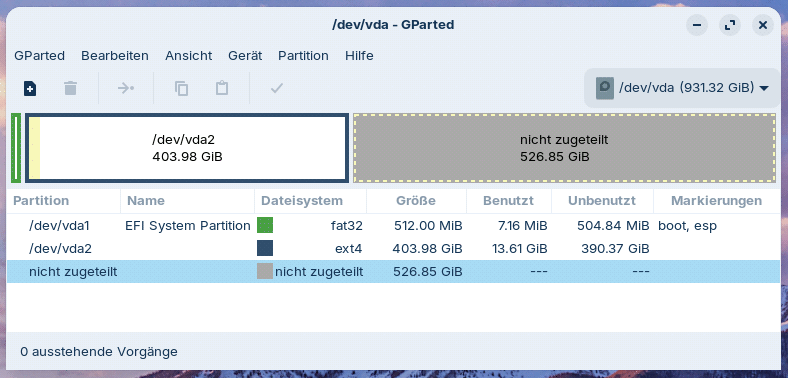
Task: Click the 512.00 MiB size value
Action: pos(428,226)
